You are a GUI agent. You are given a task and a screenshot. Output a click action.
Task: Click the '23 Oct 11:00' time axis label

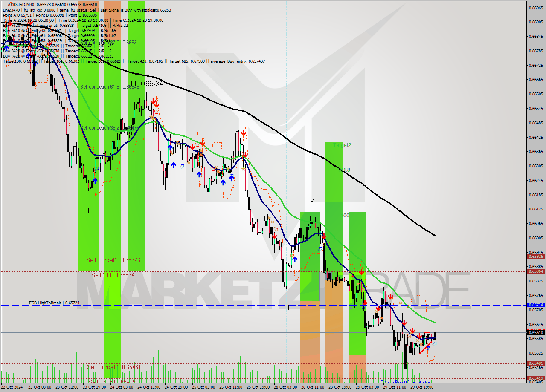point(67,387)
